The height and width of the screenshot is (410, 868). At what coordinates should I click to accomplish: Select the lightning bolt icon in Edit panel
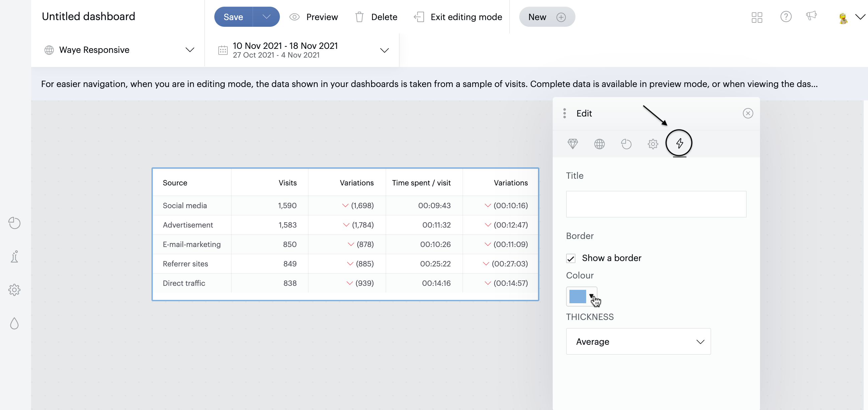[x=679, y=143]
